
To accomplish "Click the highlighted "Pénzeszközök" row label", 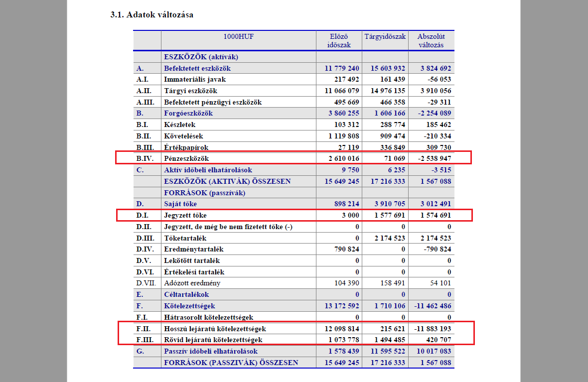I will [x=187, y=159].
